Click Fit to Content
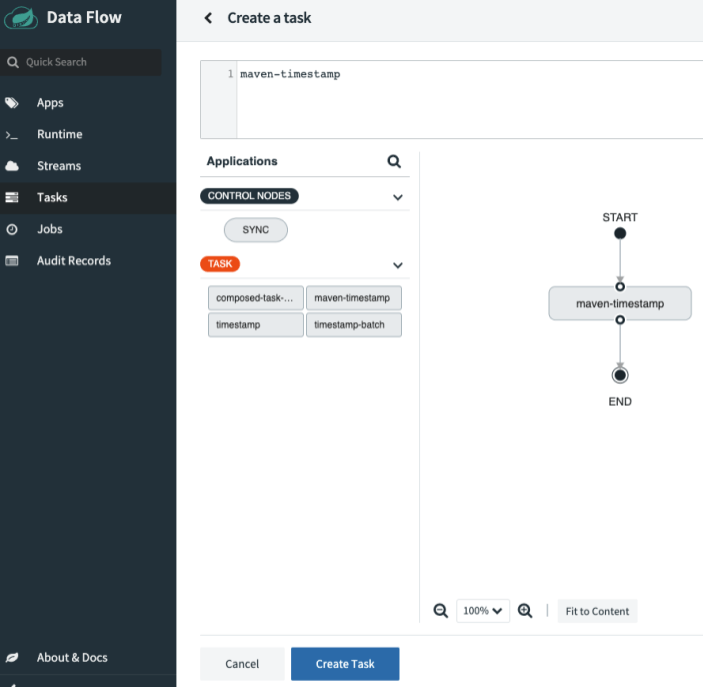This screenshot has height=687, width=703. click(597, 611)
